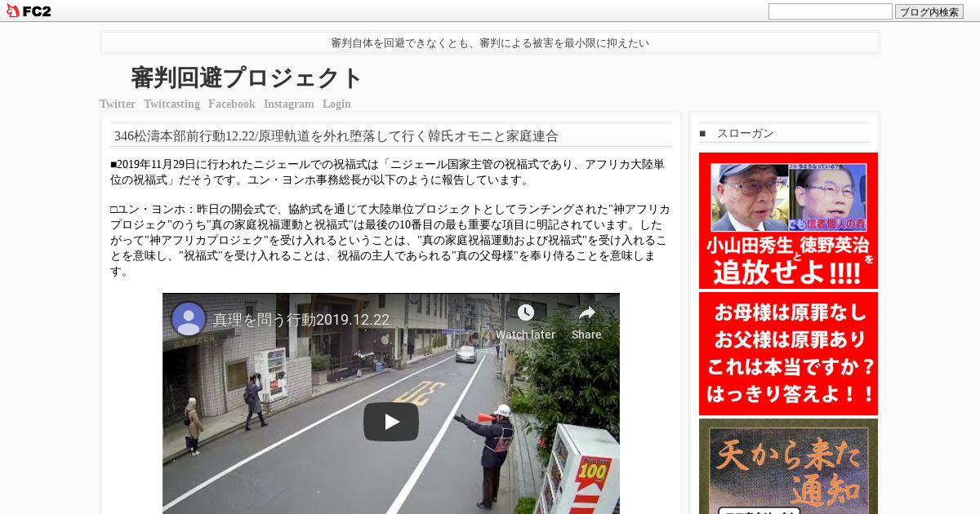Open the video channel avatar icon
Viewport: 980px width, 514px height.
189,319
